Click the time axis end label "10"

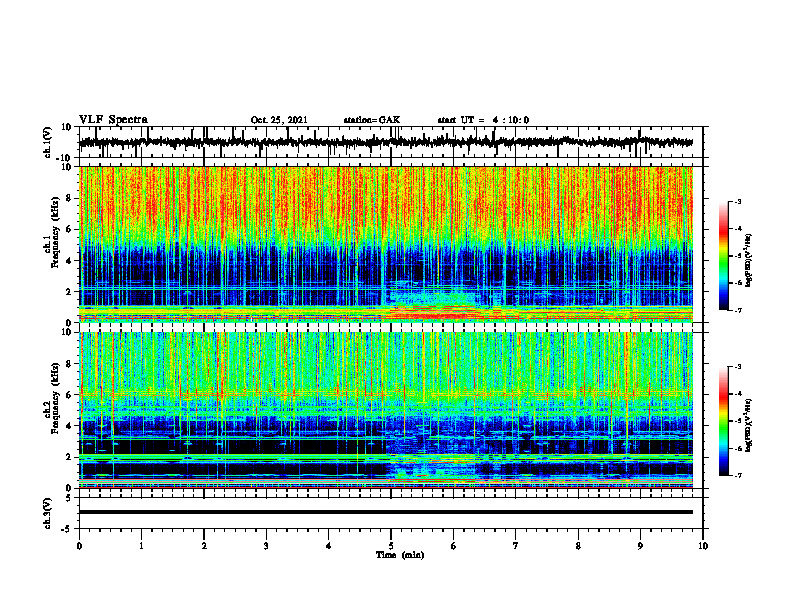tap(703, 546)
